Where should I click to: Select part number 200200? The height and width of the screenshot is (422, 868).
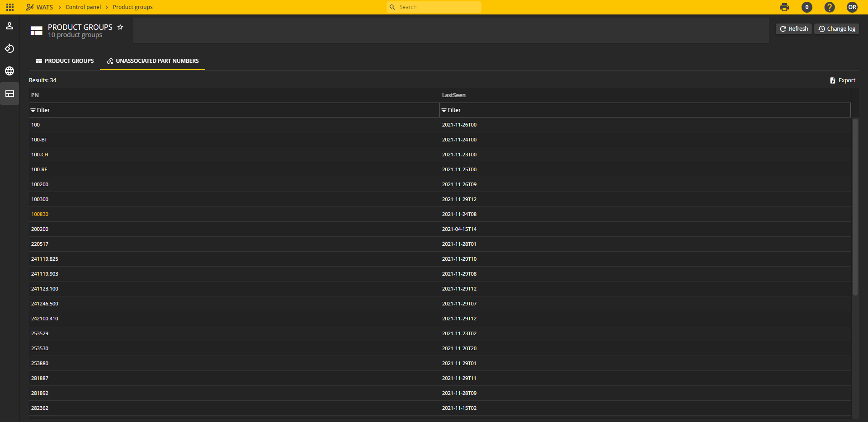(x=40, y=230)
